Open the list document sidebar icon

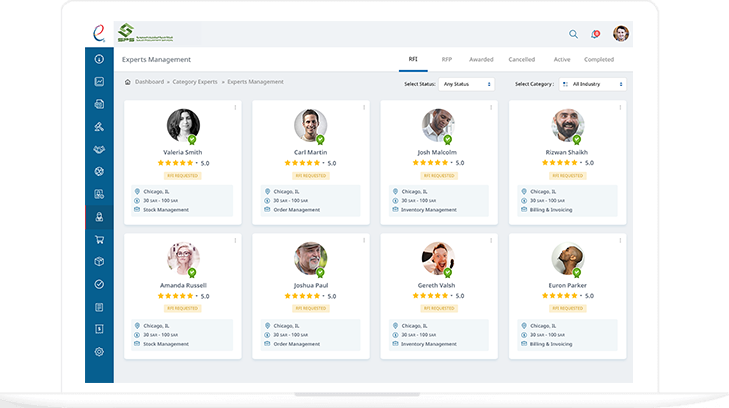(x=99, y=307)
